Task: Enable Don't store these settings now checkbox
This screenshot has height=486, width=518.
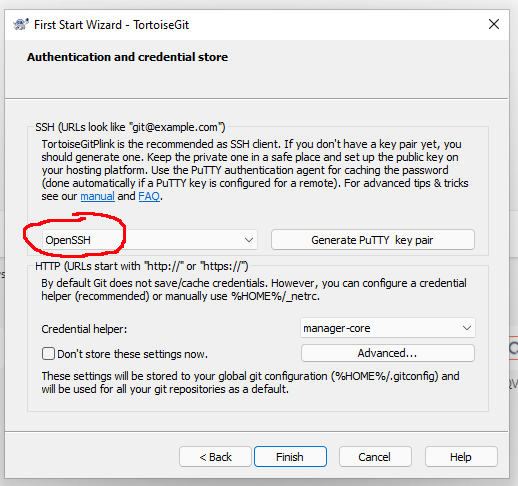Action: coord(48,354)
